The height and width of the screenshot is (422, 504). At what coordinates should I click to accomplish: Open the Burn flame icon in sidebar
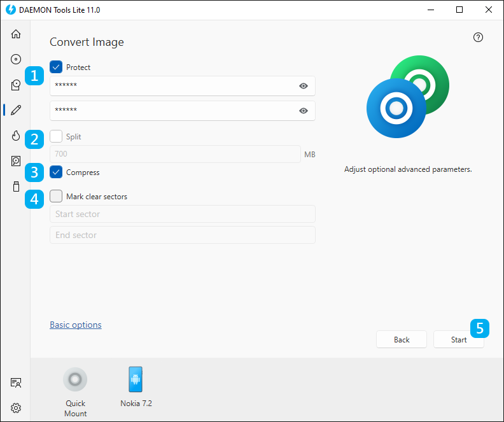[16, 136]
